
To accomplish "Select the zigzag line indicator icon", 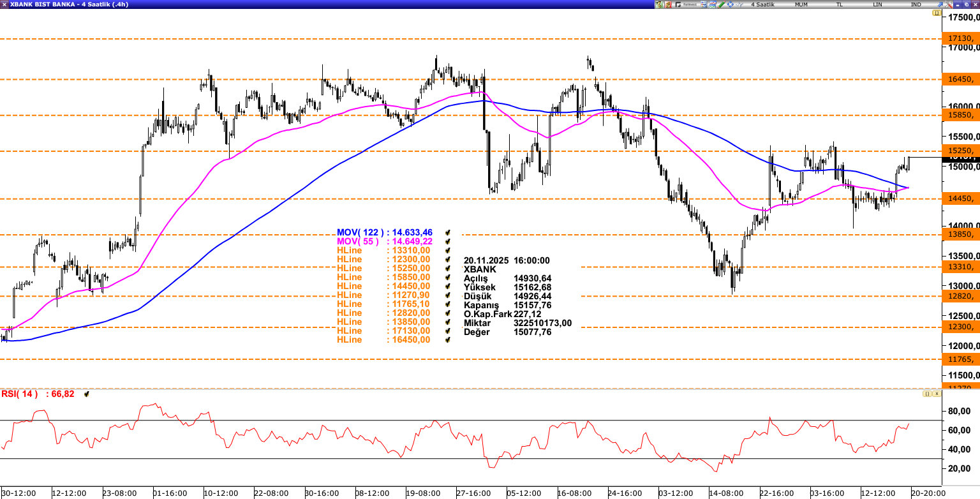I will point(739,4).
